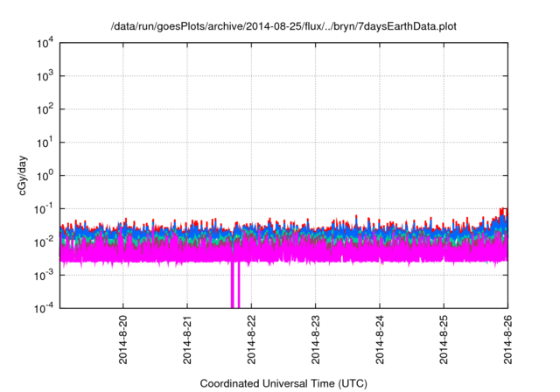The width and height of the screenshot is (560, 392).
Task: Click the 10^-3 y-axis tick label
Action: (44, 276)
